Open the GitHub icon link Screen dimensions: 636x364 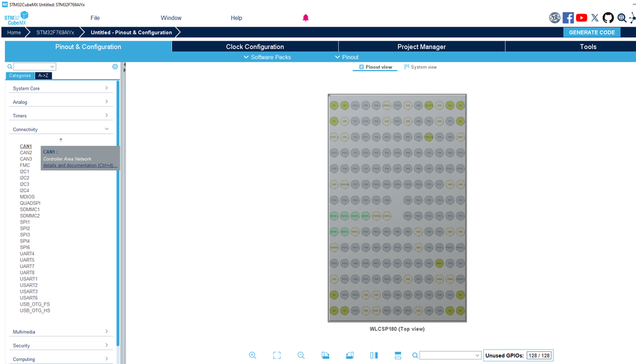(608, 18)
